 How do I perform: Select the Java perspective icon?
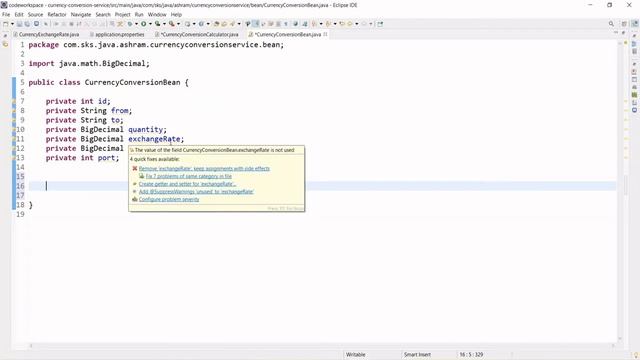point(634,24)
